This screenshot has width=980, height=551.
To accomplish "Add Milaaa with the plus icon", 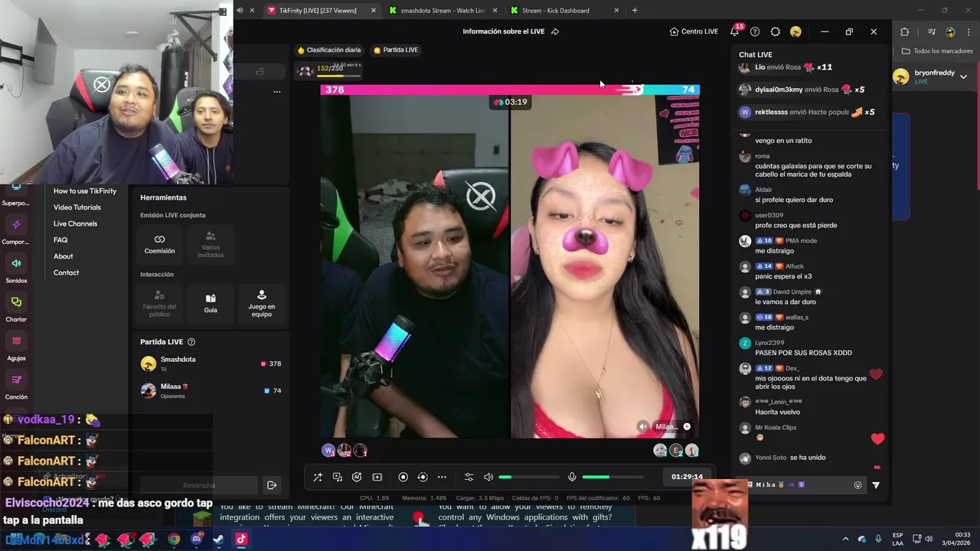I will tap(687, 426).
